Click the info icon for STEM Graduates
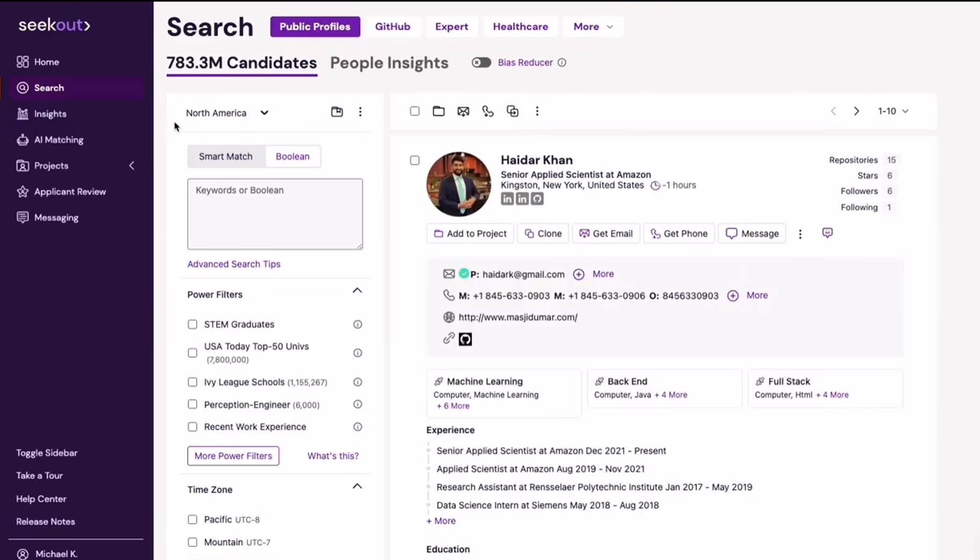 coord(358,324)
